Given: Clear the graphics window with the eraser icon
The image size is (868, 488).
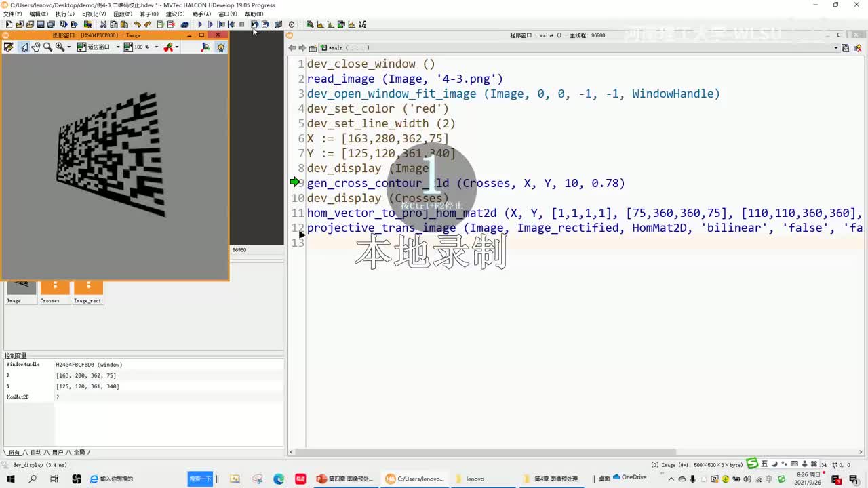Looking at the screenshot, I should coord(9,47).
